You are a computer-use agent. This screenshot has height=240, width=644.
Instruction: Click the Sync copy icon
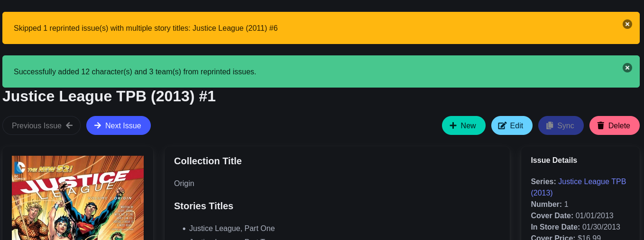[x=550, y=125]
